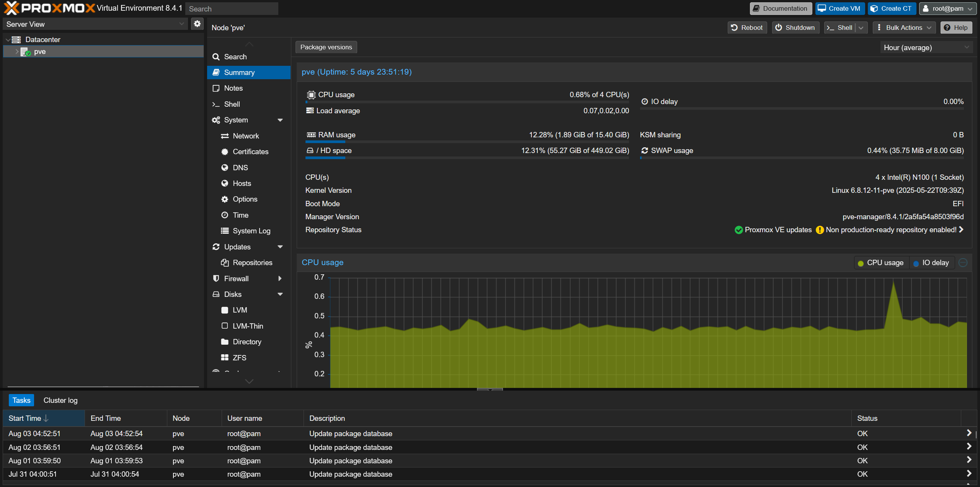980x487 pixels.
Task: Click the RAM usage progress bar
Action: pos(467,142)
